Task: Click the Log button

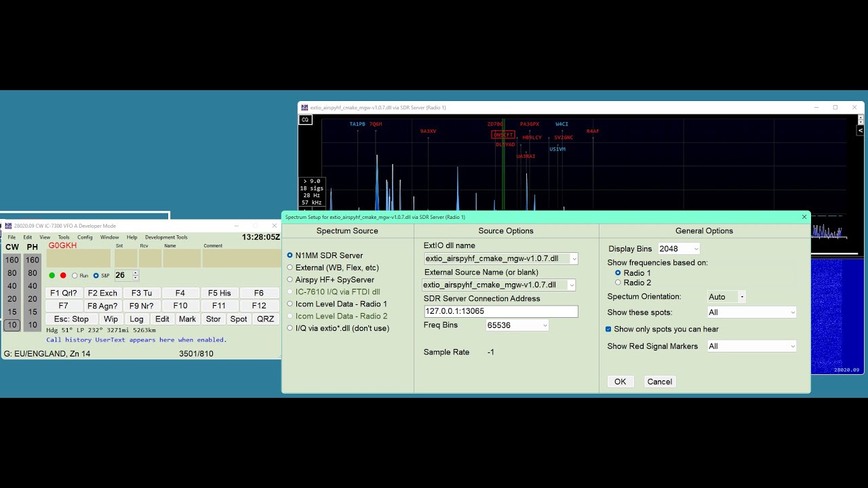Action: pos(136,319)
